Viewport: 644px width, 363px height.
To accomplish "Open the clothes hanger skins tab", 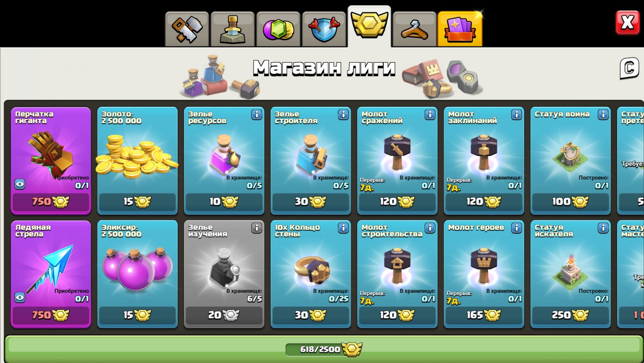I will click(x=415, y=29).
